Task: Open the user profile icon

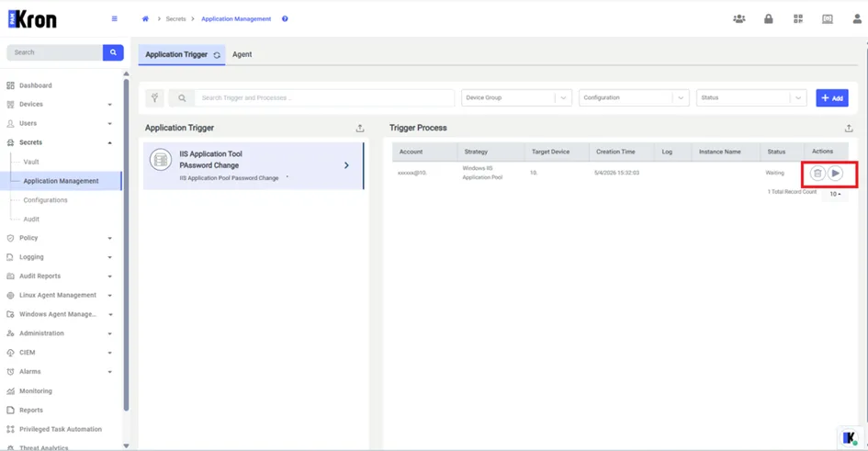Action: (x=857, y=18)
